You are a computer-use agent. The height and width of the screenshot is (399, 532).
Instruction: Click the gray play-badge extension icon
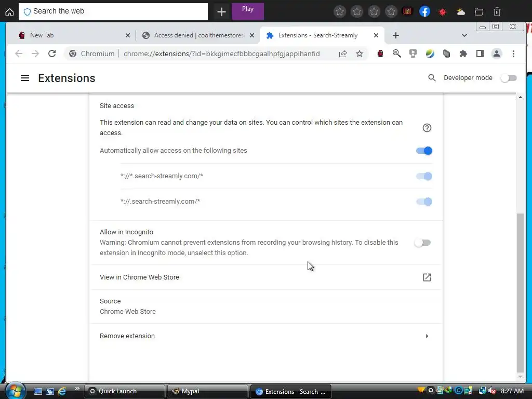pyautogui.click(x=413, y=54)
